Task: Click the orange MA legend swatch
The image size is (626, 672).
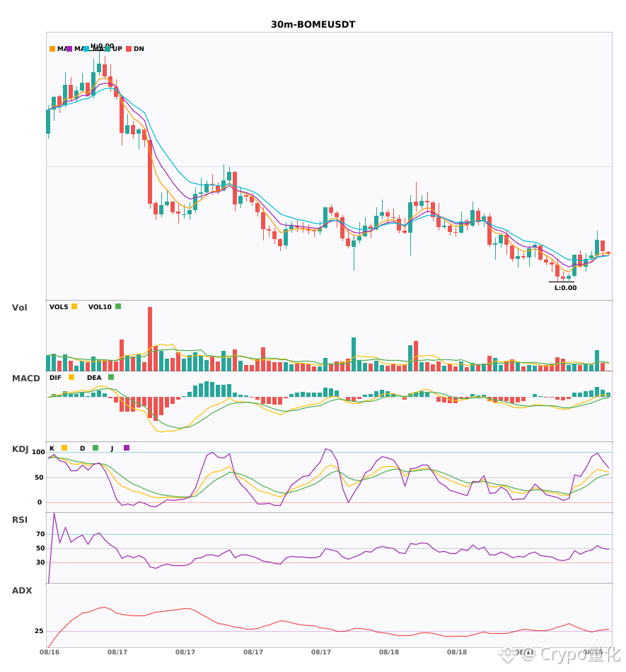Action: 52,49
